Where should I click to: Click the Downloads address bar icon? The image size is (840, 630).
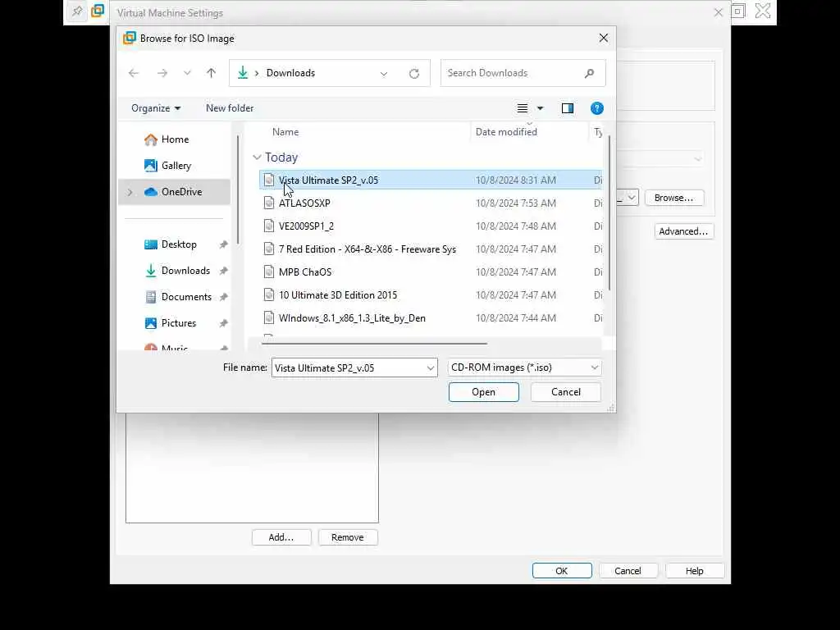tap(243, 73)
